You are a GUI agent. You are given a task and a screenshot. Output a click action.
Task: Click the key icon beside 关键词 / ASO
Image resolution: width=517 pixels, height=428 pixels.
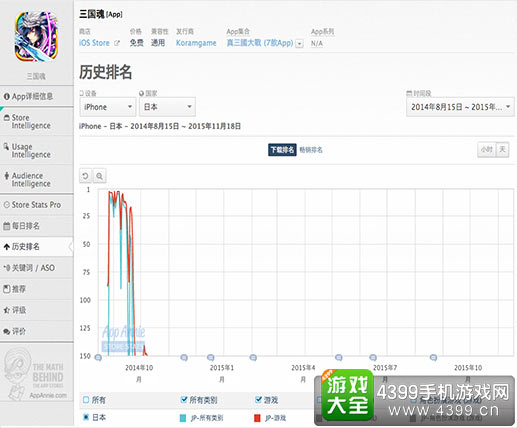[7, 268]
